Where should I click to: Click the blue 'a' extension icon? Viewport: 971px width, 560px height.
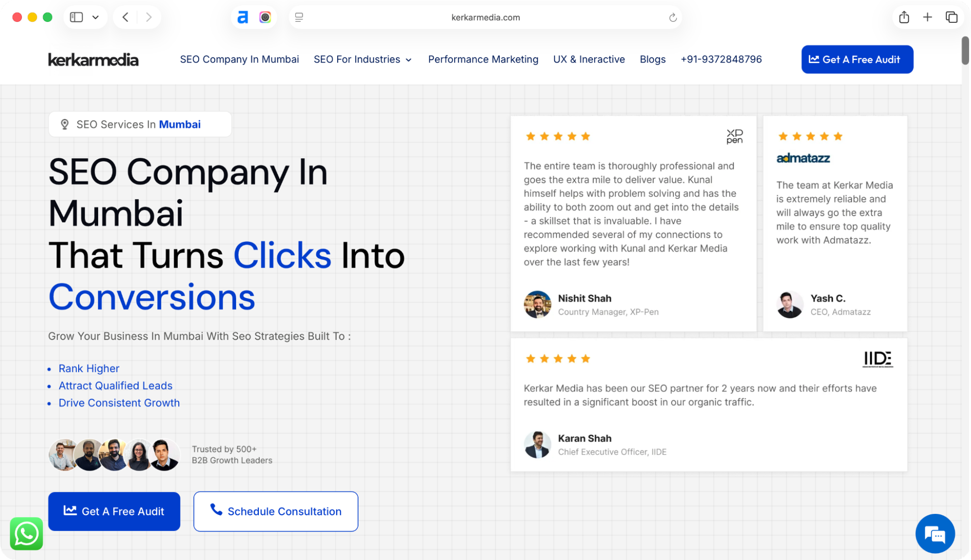tap(242, 17)
